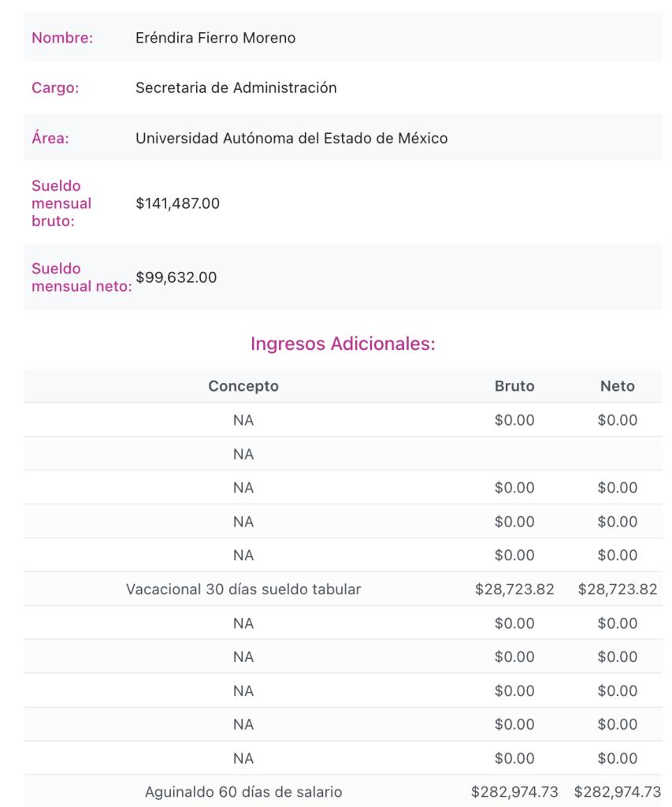This screenshot has height=807, width=672.
Task: Click the Sueldo mensual bruto label
Action: point(61,203)
